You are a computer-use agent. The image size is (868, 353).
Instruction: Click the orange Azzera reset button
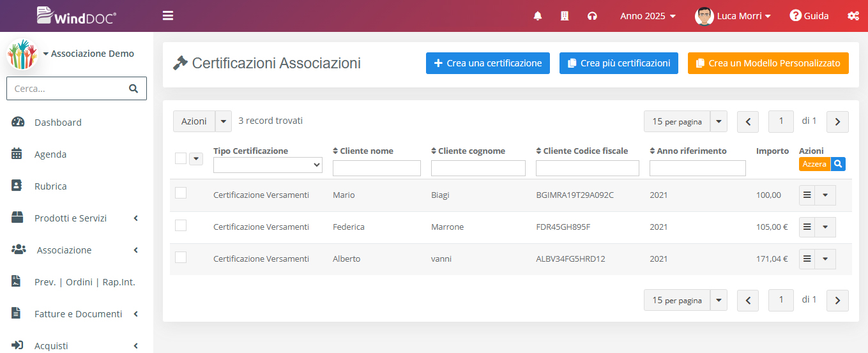(814, 164)
